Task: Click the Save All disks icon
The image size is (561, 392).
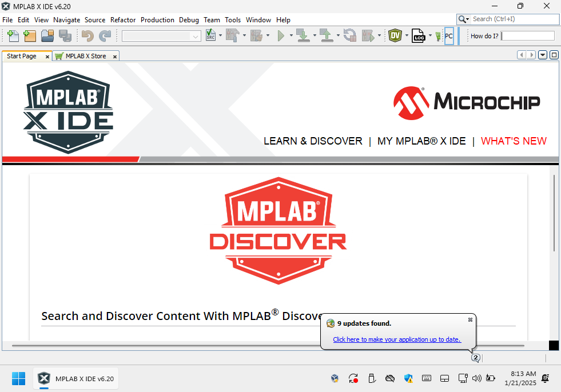Action: [x=65, y=36]
